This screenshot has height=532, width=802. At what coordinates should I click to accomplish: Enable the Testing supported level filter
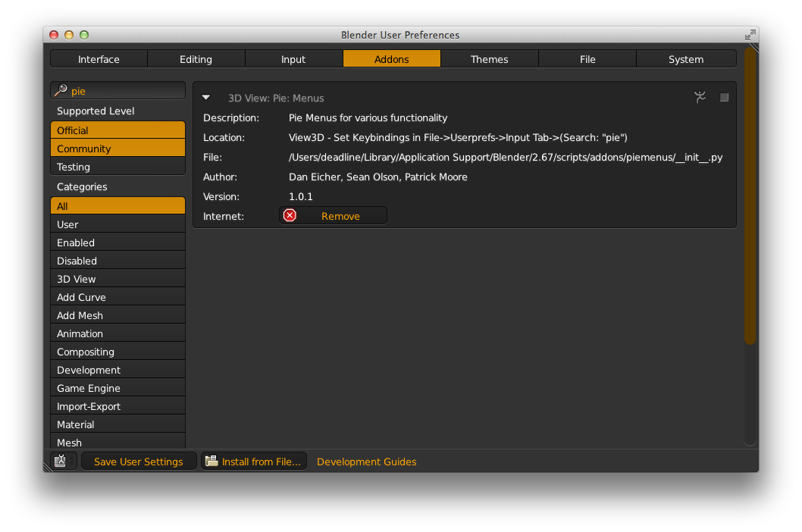click(118, 167)
